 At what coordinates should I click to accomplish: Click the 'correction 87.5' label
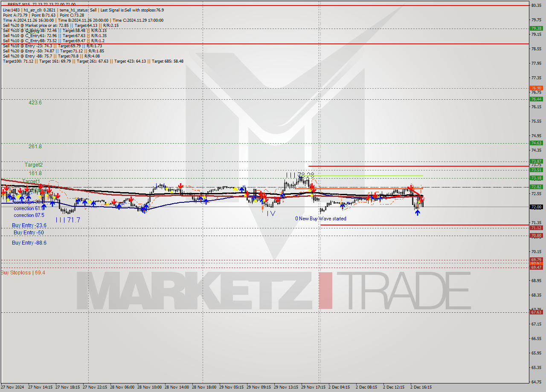[x=29, y=215]
